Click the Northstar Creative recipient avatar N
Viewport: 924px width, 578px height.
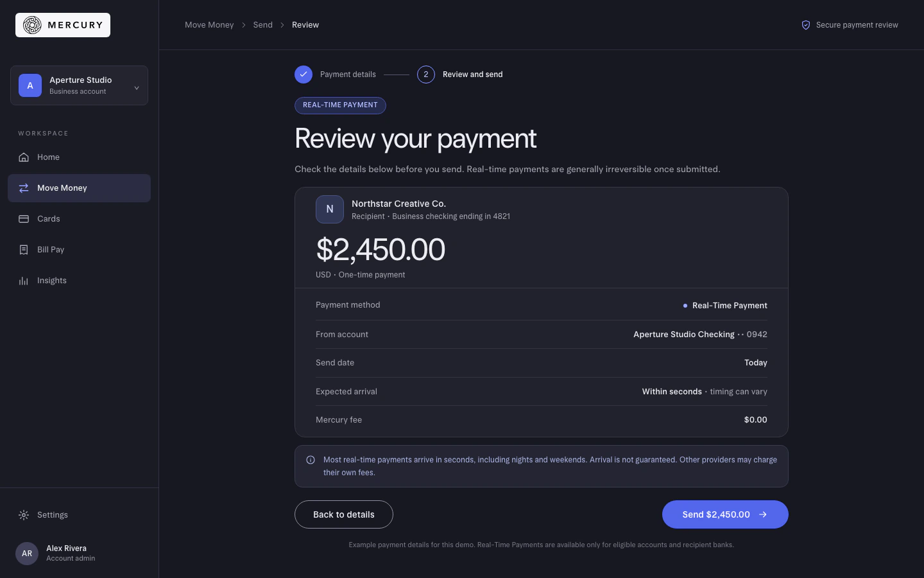(x=330, y=209)
